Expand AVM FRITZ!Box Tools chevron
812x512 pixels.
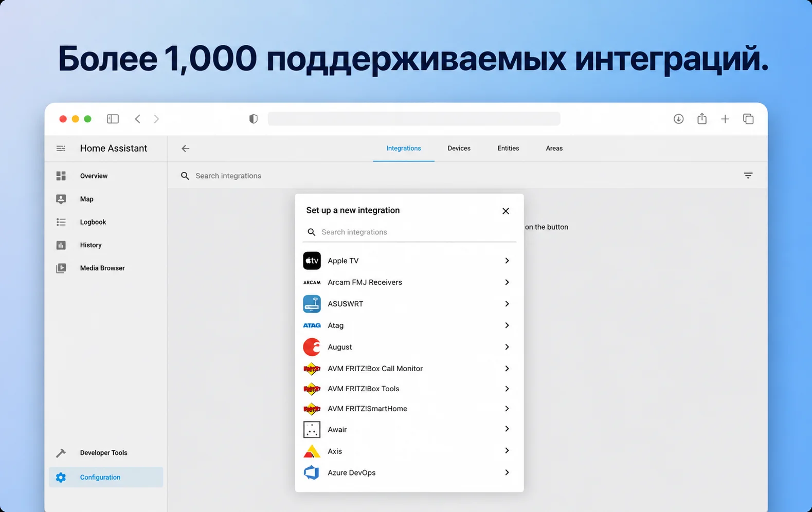tap(507, 389)
